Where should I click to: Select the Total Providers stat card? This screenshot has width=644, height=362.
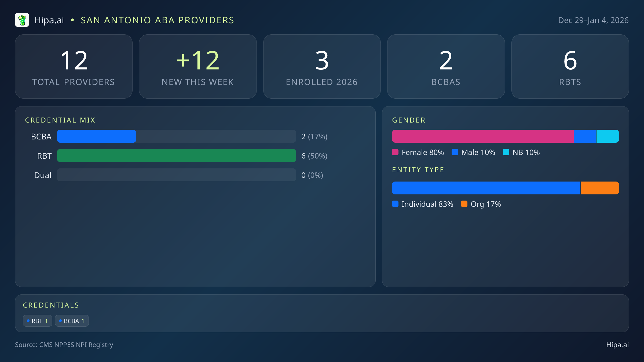click(74, 66)
